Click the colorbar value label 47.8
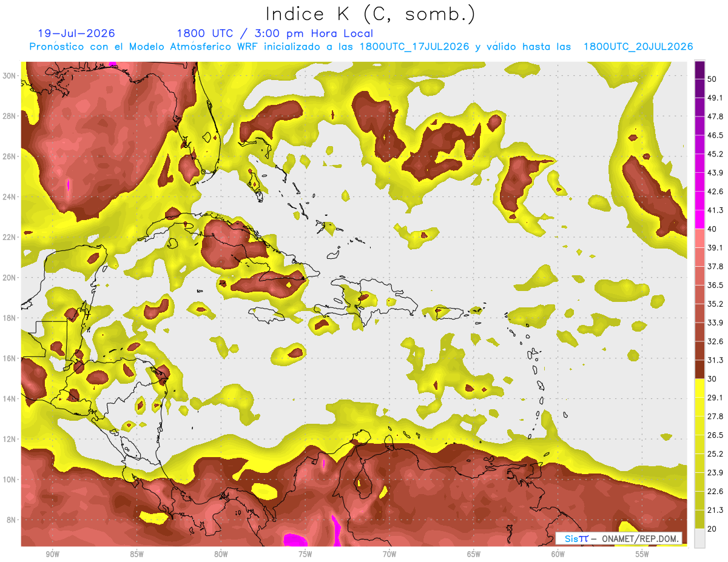The image size is (728, 562). (715, 116)
